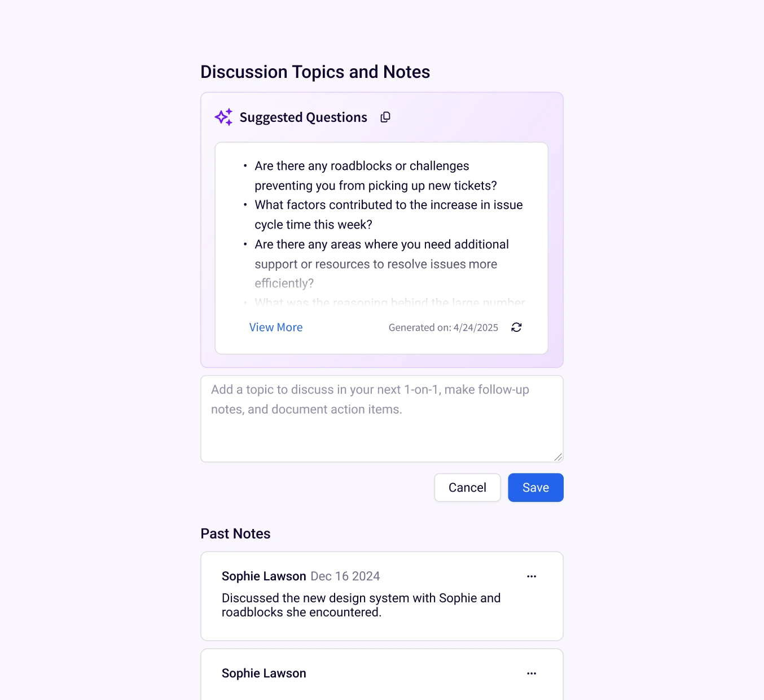Image resolution: width=764 pixels, height=700 pixels.
Task: Click the refresh icon to regenerate questions
Action: pyautogui.click(x=516, y=327)
